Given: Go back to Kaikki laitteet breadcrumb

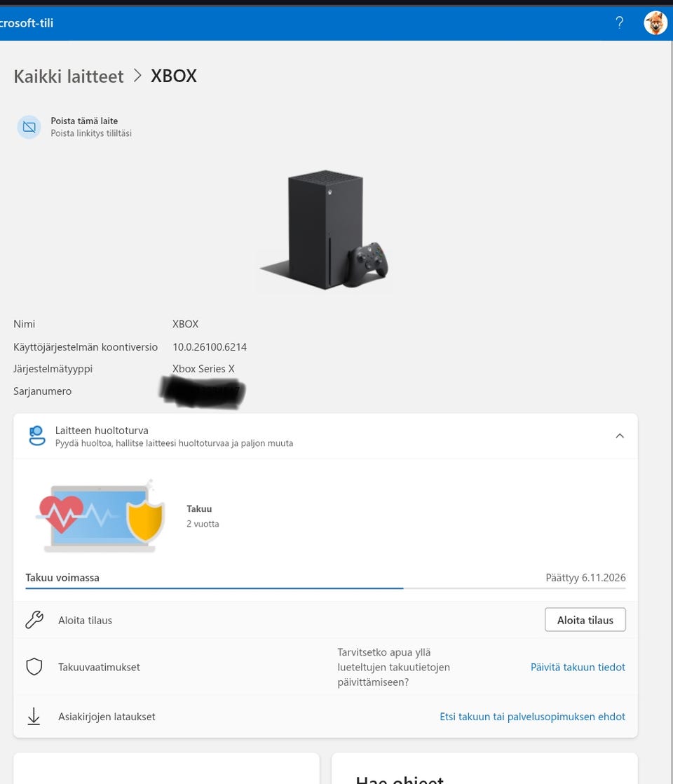Looking at the screenshot, I should [x=69, y=76].
